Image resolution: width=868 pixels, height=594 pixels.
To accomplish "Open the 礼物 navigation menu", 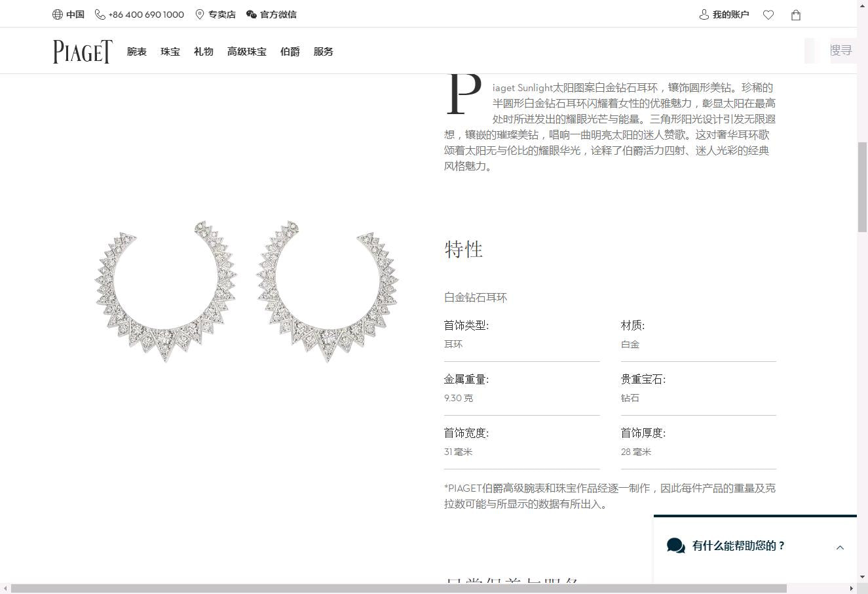I will coord(204,52).
